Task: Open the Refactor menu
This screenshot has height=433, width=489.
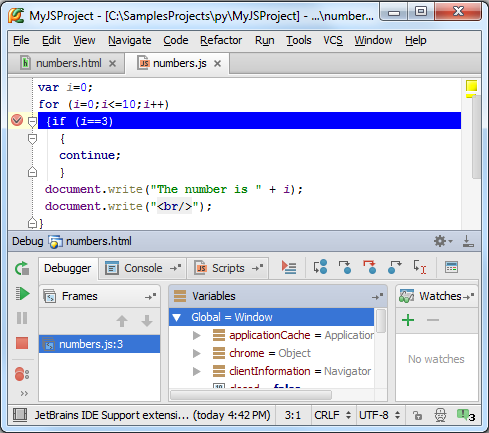Action: (x=221, y=40)
